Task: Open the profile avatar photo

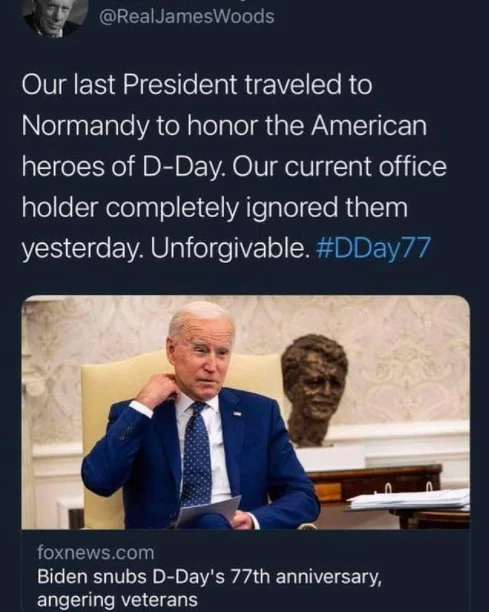Action: click(55, 16)
